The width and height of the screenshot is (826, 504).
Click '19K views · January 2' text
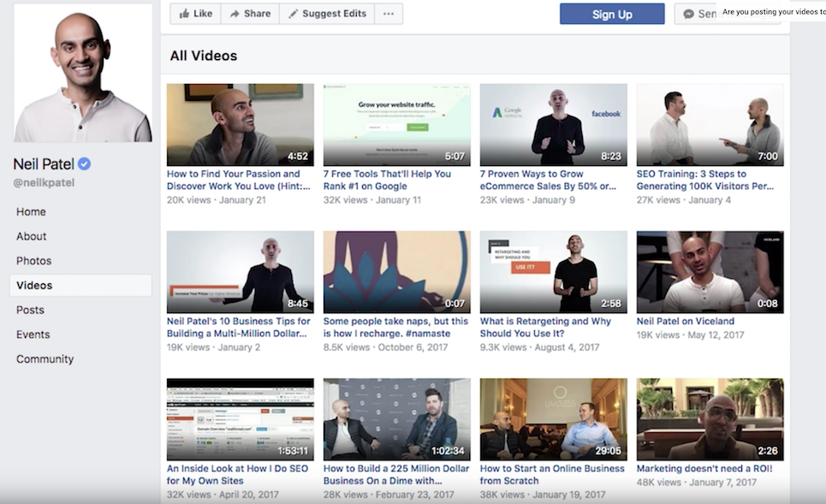coord(213,347)
